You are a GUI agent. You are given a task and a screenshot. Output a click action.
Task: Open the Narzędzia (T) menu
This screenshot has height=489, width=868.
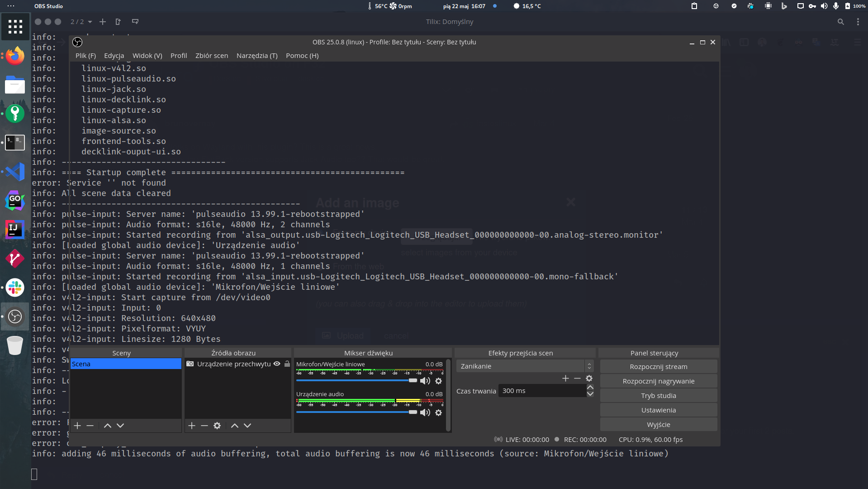[257, 56]
